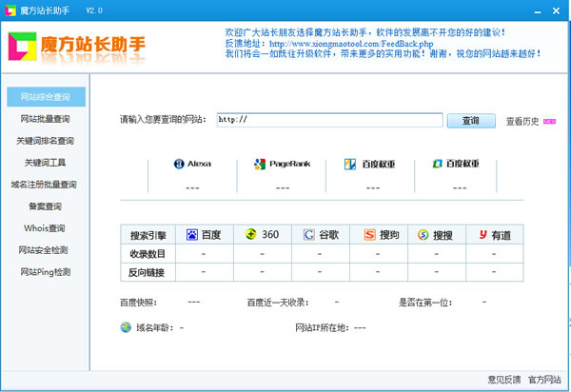The image size is (571, 392).
Task: Click the 百度 paw icon in table
Action: 191,234
